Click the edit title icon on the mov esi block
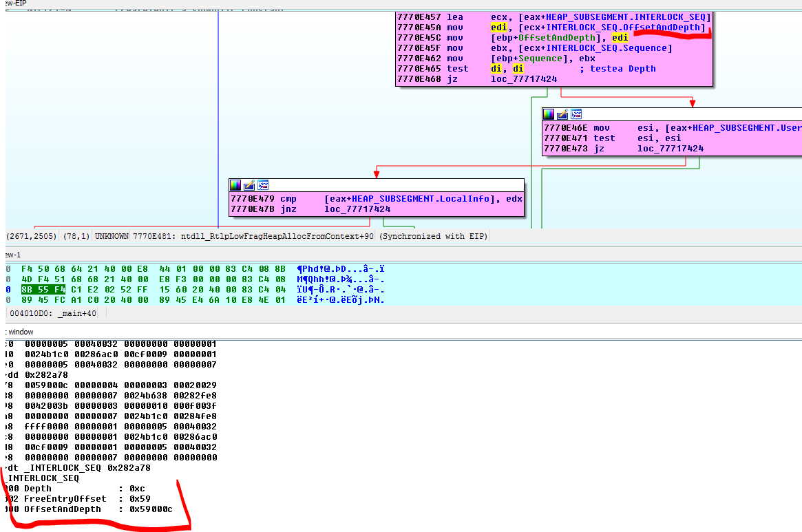This screenshot has width=802, height=532. (562, 114)
